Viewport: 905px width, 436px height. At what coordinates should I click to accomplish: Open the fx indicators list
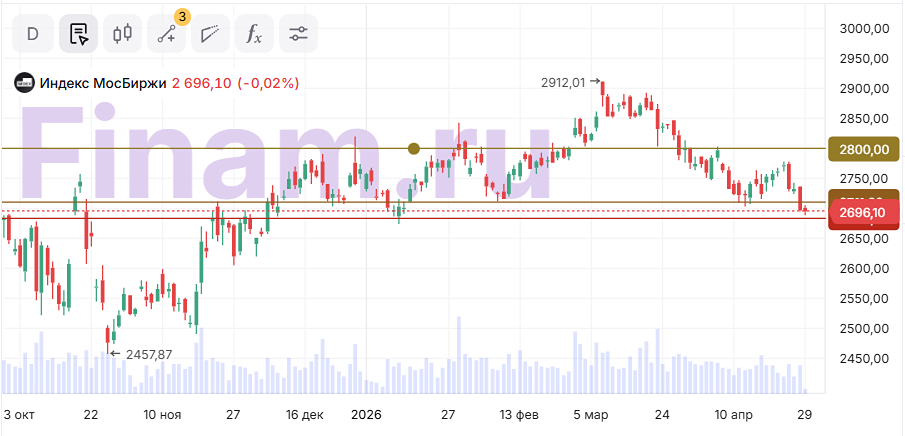(254, 34)
